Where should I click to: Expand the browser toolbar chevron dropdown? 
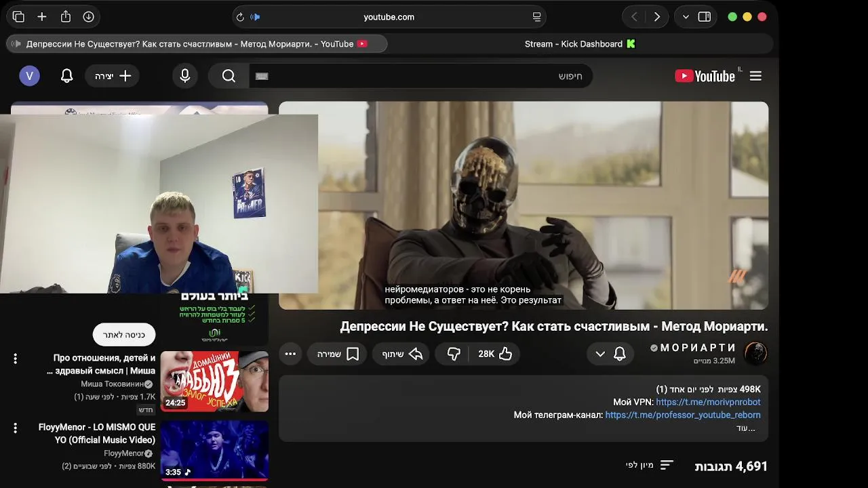tap(686, 17)
